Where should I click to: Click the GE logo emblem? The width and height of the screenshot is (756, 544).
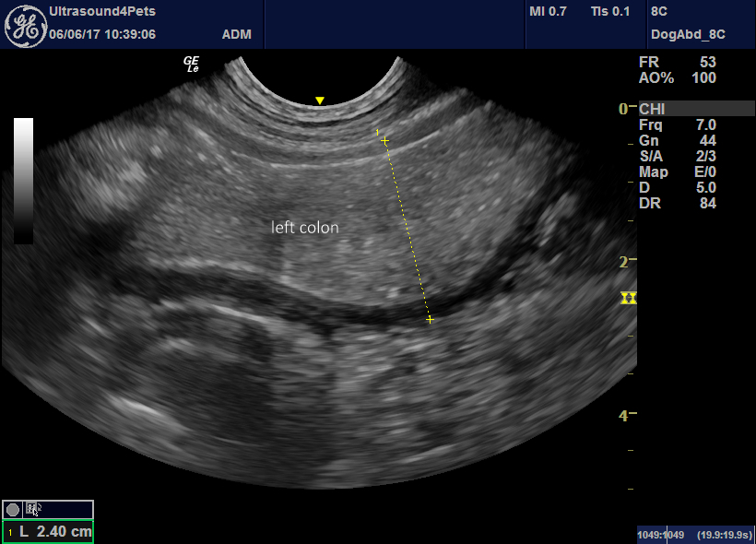pyautogui.click(x=26, y=23)
